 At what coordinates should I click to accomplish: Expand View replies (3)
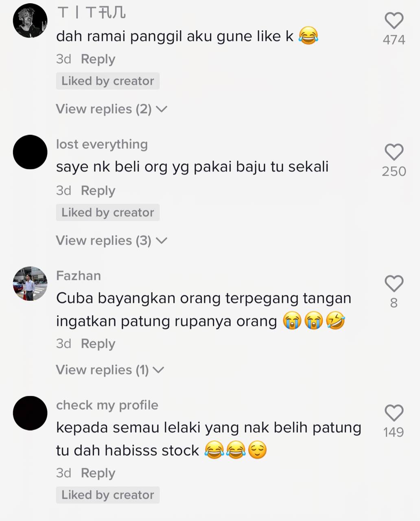[x=112, y=241]
